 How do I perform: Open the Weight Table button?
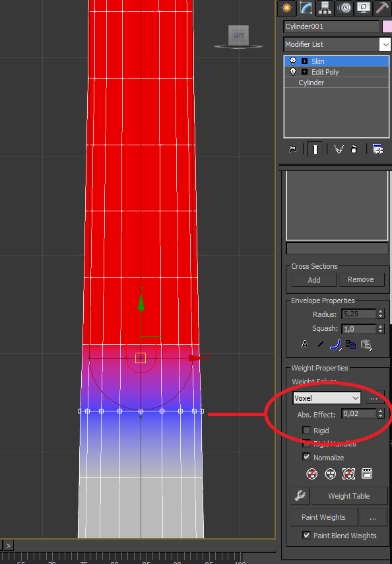[x=349, y=496]
